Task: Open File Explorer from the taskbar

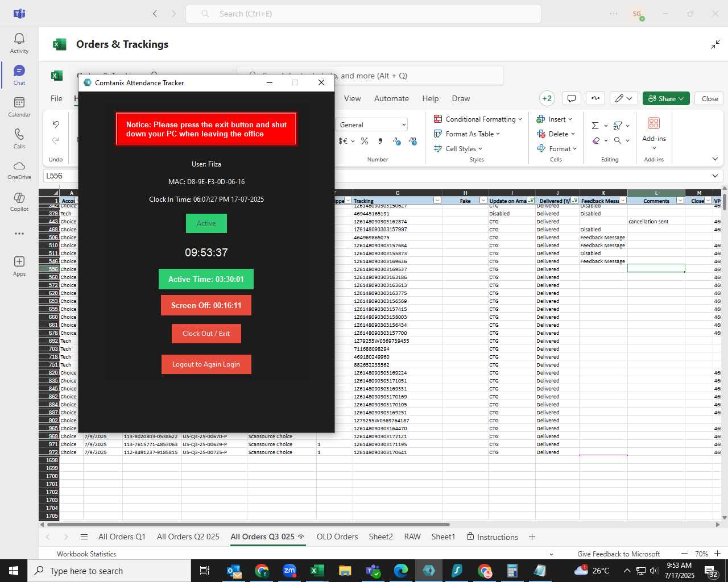Action: click(345, 571)
